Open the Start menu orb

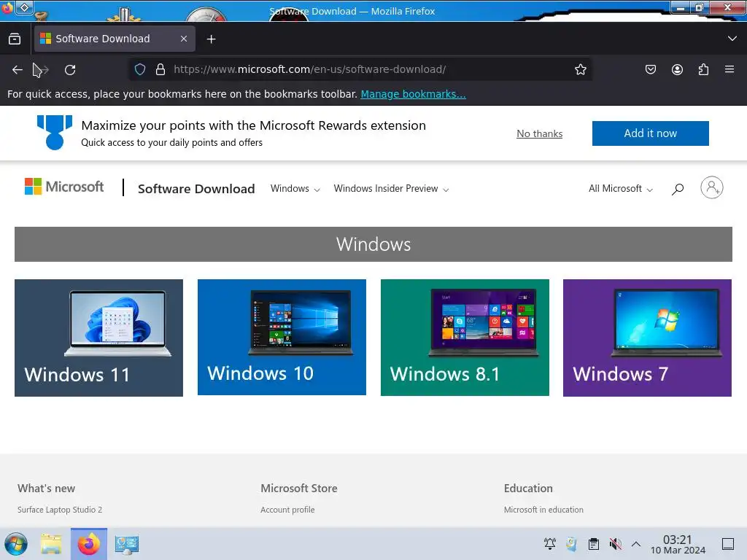click(16, 544)
